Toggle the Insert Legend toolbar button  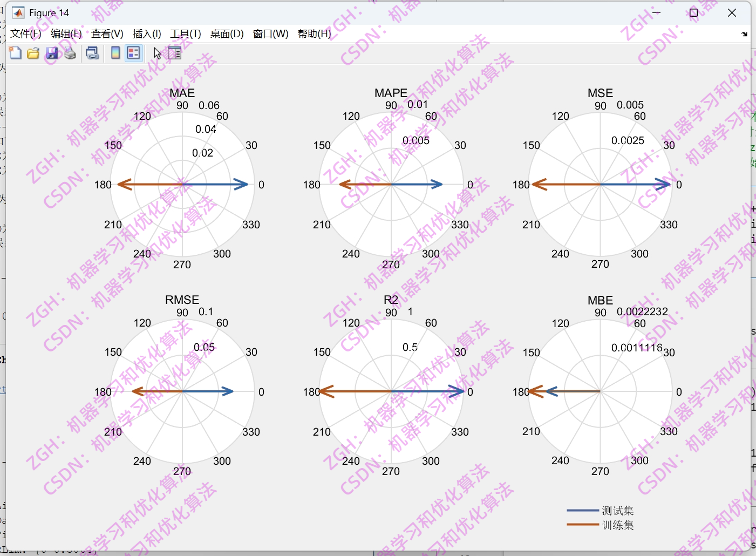coord(133,53)
